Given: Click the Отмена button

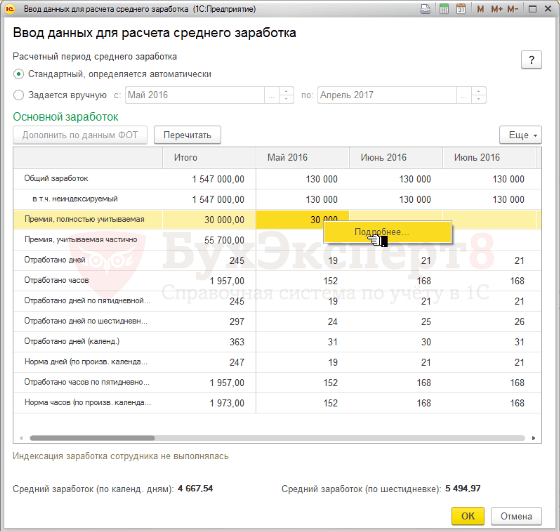Looking at the screenshot, I should (x=516, y=516).
